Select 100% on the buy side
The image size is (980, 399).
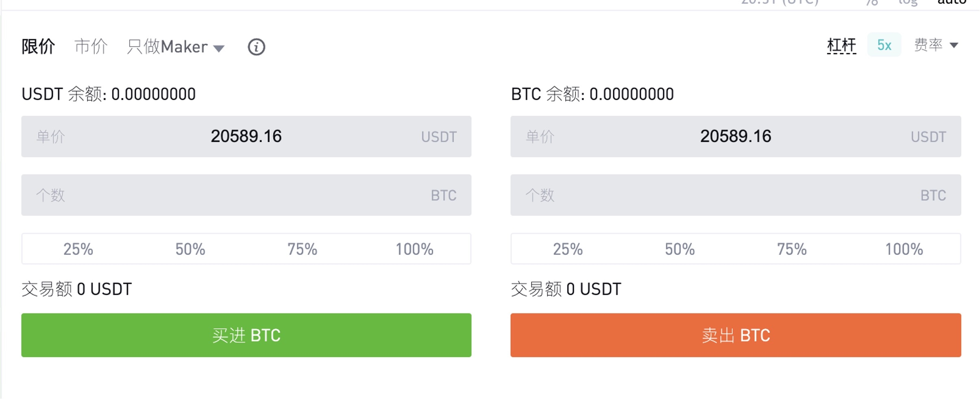tap(414, 249)
